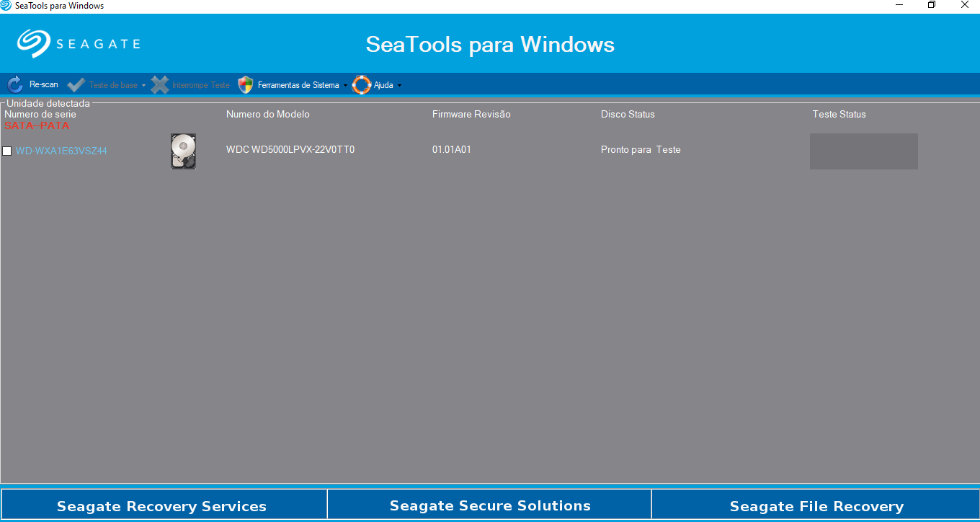Viewport: 980px width, 522px height.
Task: Click the Pronto para Teste status
Action: point(641,150)
